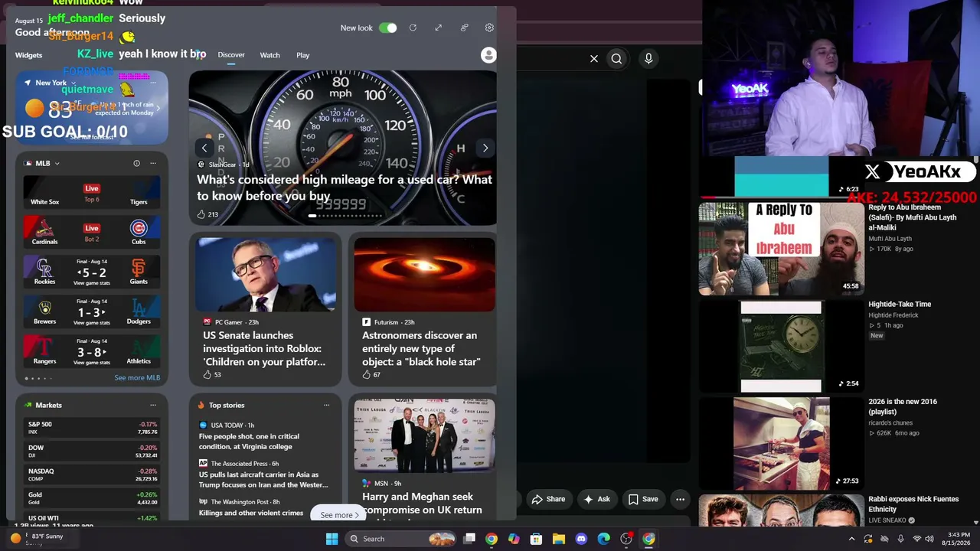Open OBS Studio from the taskbar
Screen dimensions: 980x551
click(x=626, y=539)
